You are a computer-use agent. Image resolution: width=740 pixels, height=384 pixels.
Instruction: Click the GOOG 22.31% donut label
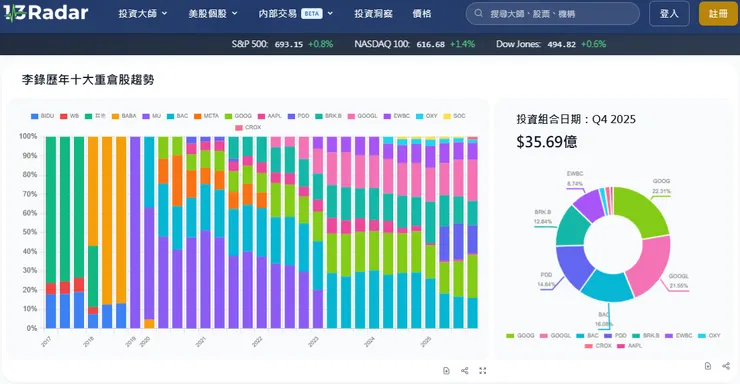point(661,186)
